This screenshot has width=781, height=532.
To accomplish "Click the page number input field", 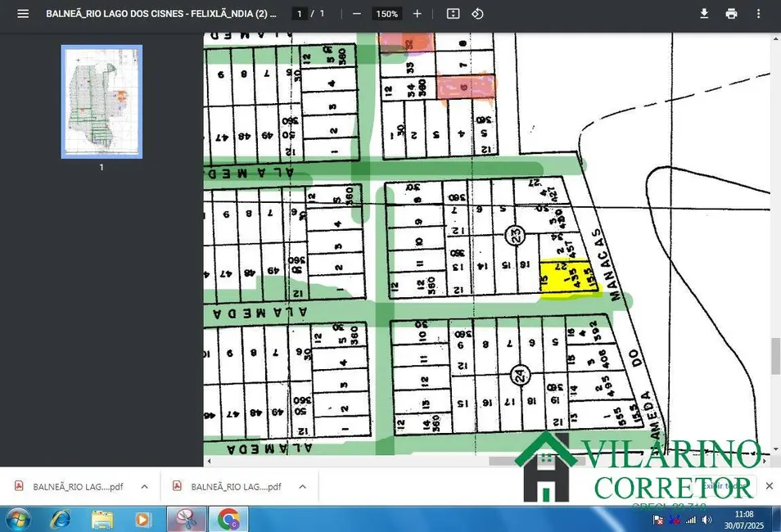I will pos(300,14).
